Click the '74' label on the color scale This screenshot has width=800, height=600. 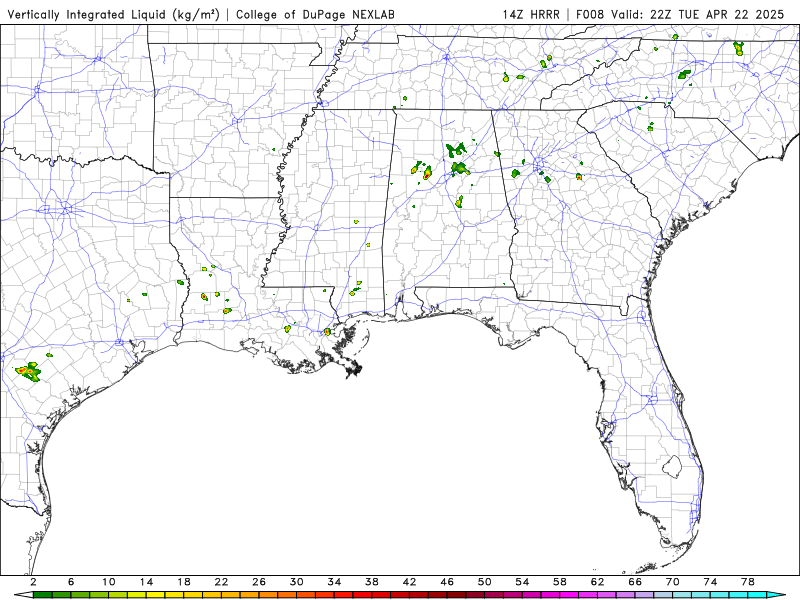(710, 582)
